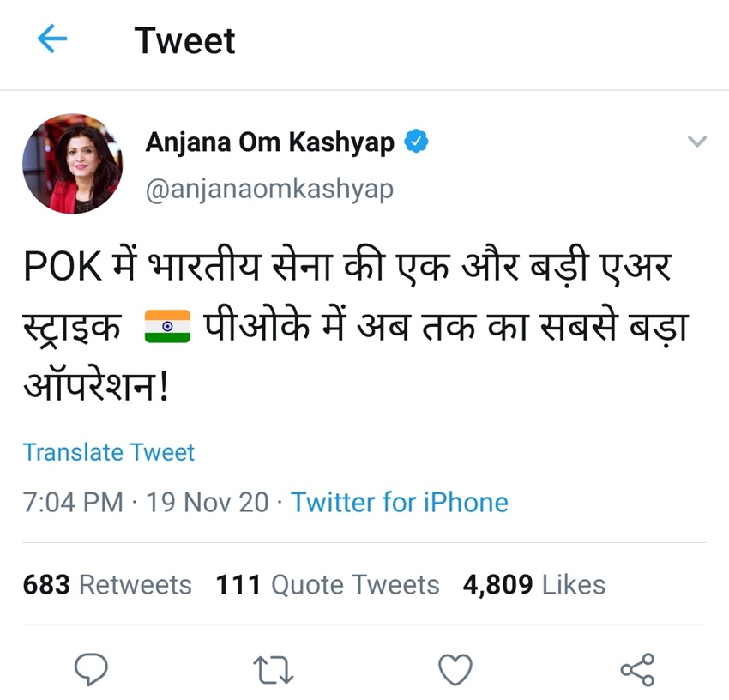Image resolution: width=729 pixels, height=700 pixels.
Task: Open Anjana Om Kashyap's profile picture
Action: 72,163
